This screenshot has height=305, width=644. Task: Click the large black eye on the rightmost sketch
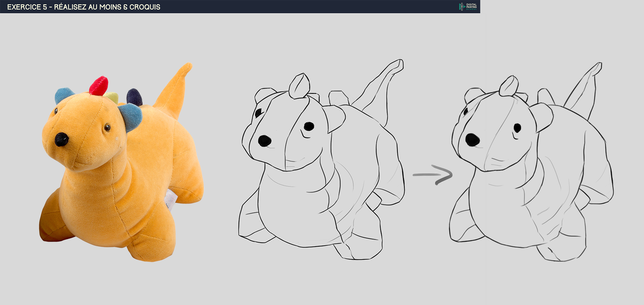click(x=517, y=128)
